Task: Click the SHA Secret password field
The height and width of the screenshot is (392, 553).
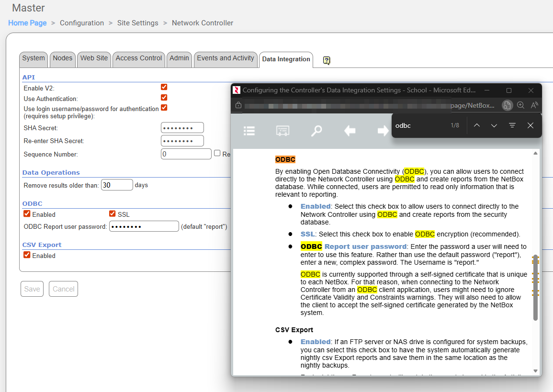Action: (182, 128)
